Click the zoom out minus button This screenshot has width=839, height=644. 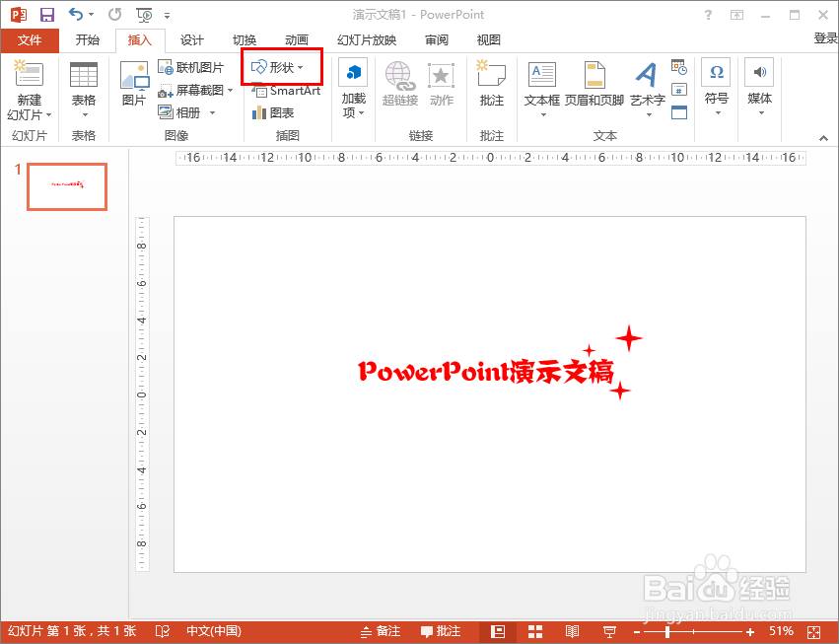click(636, 632)
